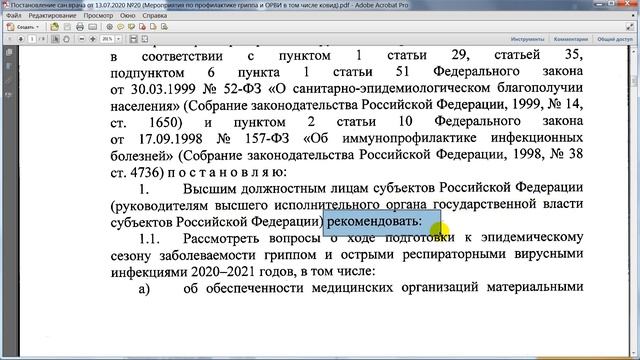Open attachments paperclip panel in sidebar

click(9, 81)
